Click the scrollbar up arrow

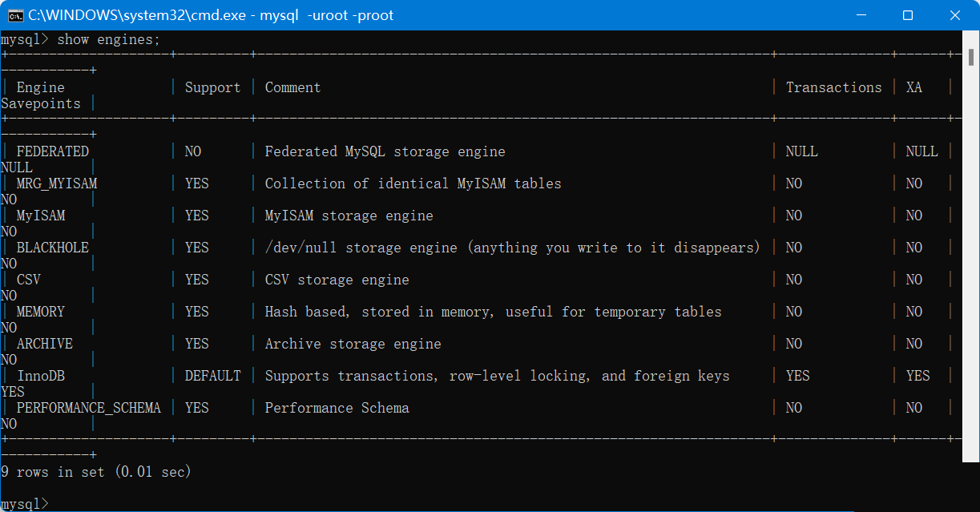970,38
